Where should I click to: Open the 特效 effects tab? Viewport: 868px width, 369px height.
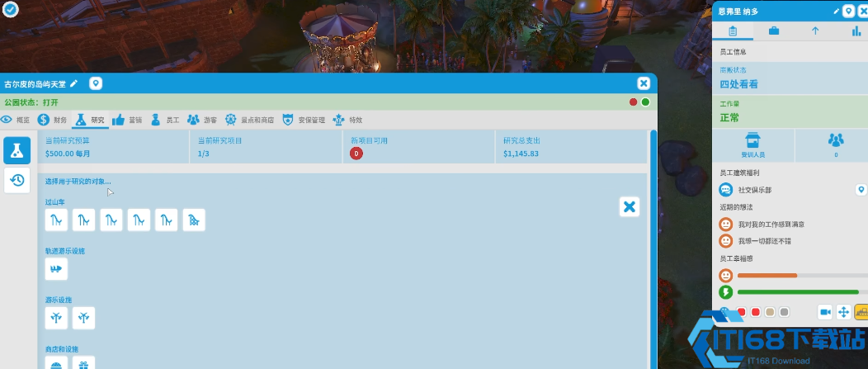click(347, 120)
